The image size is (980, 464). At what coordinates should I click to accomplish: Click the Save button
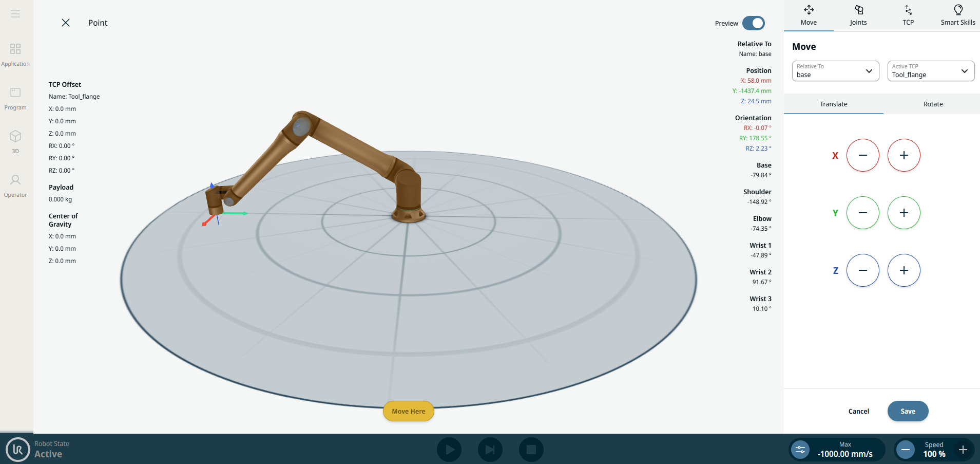point(908,411)
